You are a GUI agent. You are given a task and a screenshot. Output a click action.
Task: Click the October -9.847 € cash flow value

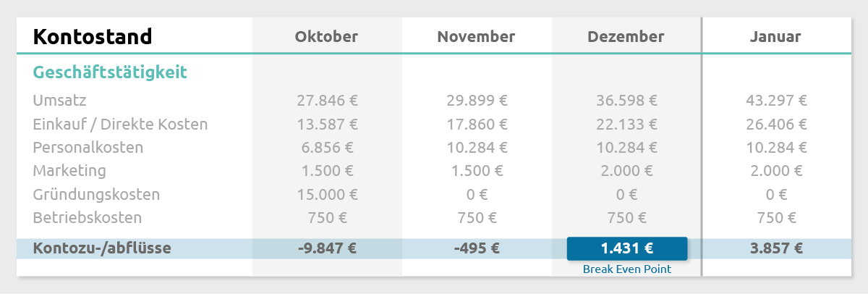click(x=327, y=248)
